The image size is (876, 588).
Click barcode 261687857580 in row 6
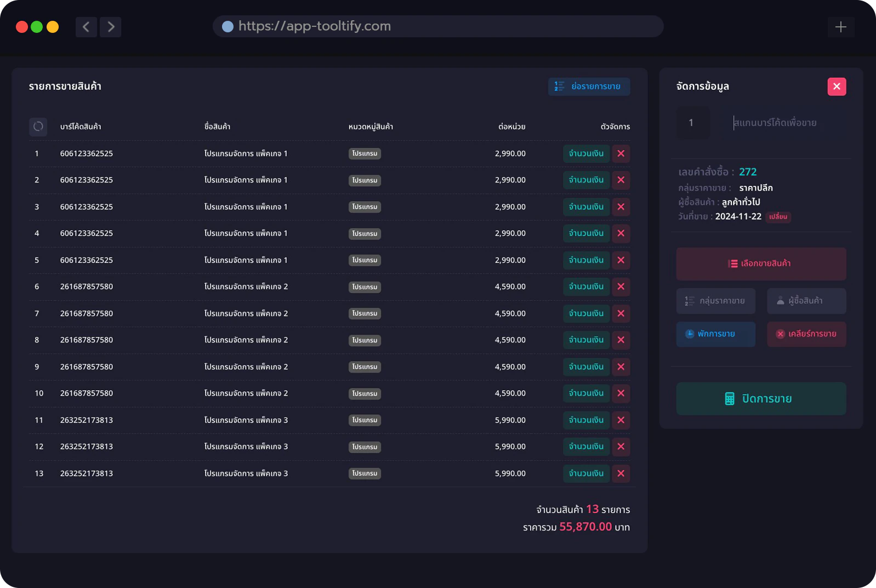(87, 287)
